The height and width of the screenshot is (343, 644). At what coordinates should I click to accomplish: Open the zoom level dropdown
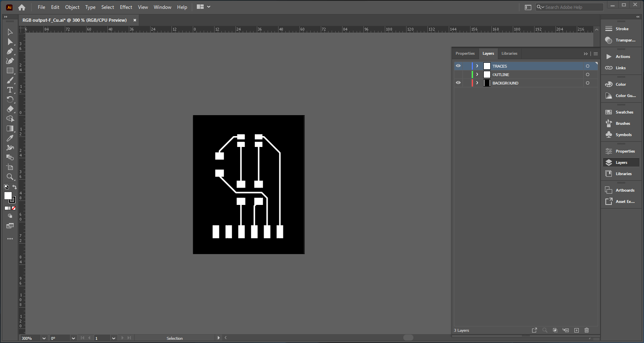tap(44, 338)
